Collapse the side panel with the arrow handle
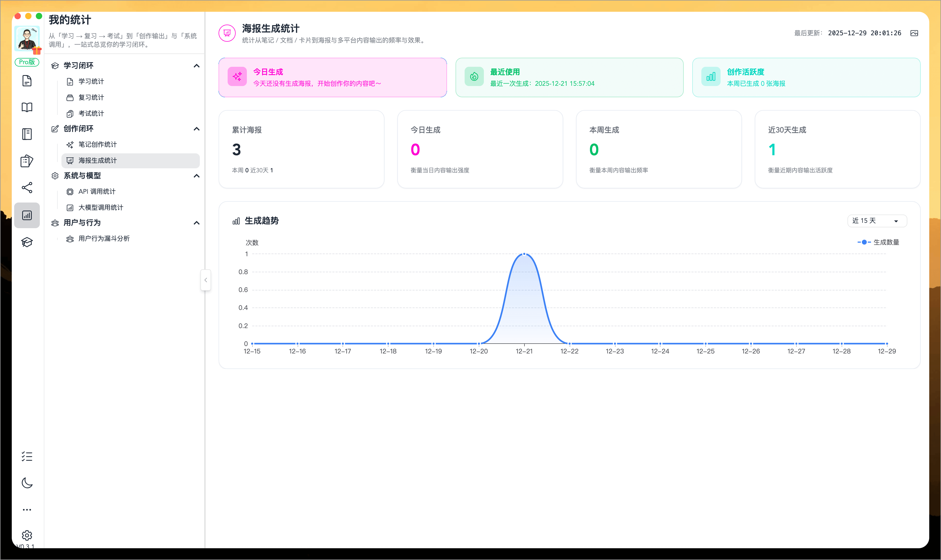This screenshot has width=941, height=560. click(x=206, y=280)
